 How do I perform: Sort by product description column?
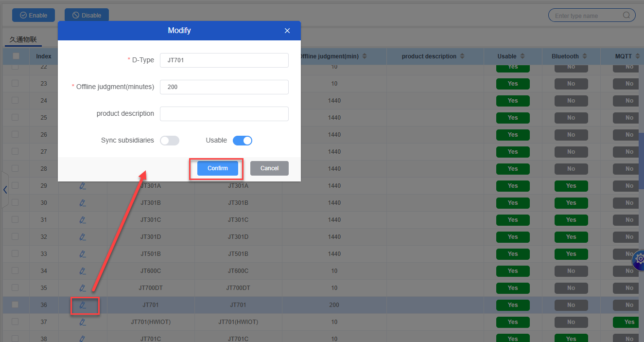(462, 56)
